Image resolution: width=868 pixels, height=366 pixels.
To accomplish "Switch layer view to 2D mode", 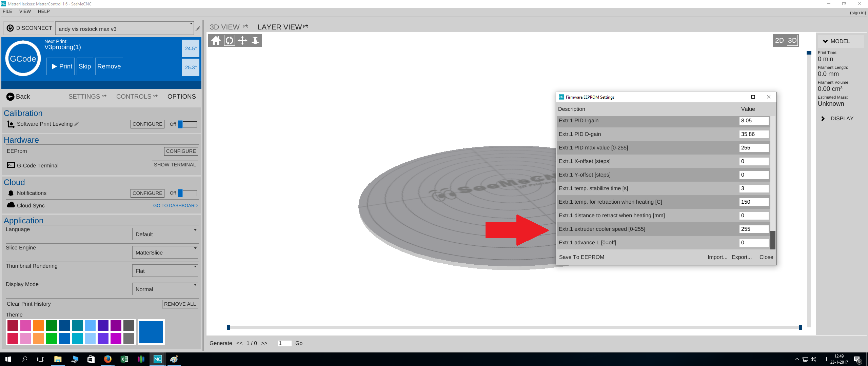I will tap(779, 41).
